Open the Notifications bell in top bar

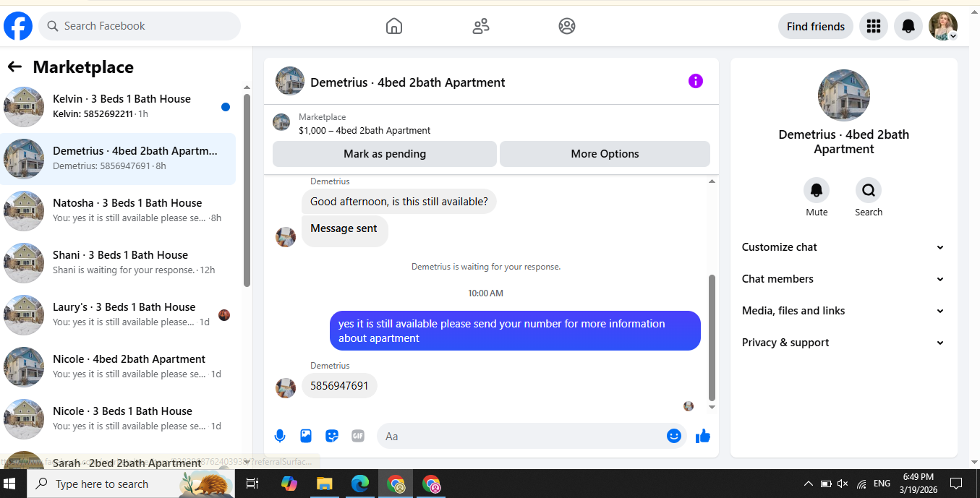908,26
